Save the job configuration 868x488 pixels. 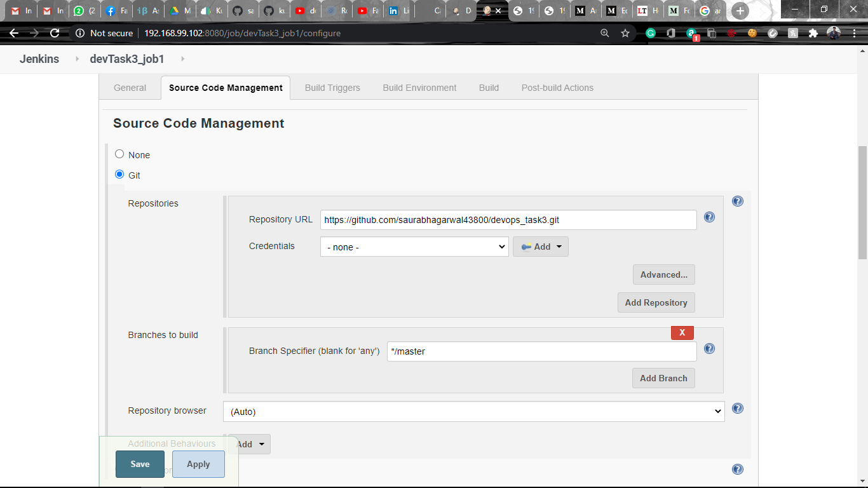point(139,464)
